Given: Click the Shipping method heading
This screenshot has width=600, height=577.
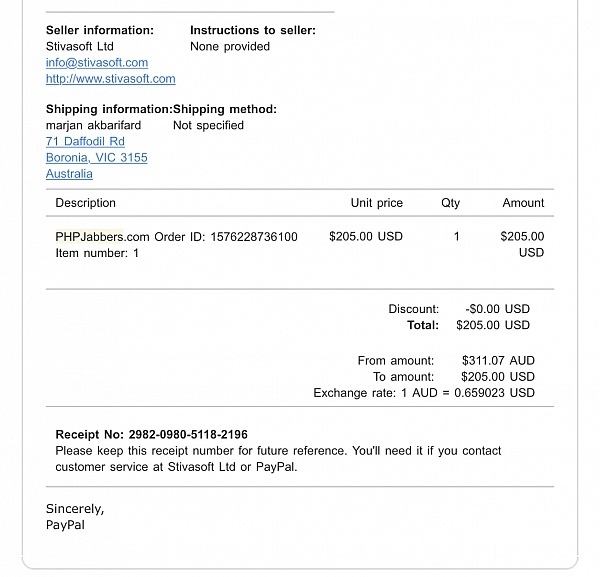Looking at the screenshot, I should click(225, 109).
